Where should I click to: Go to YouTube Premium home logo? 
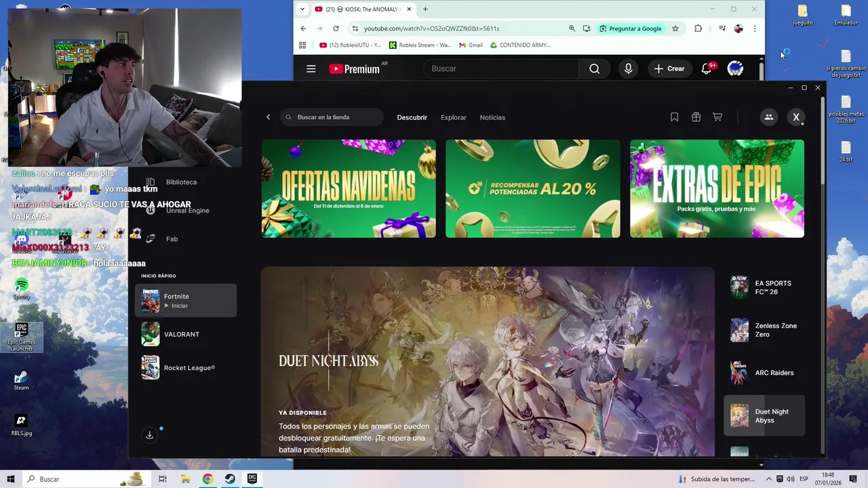(355, 68)
